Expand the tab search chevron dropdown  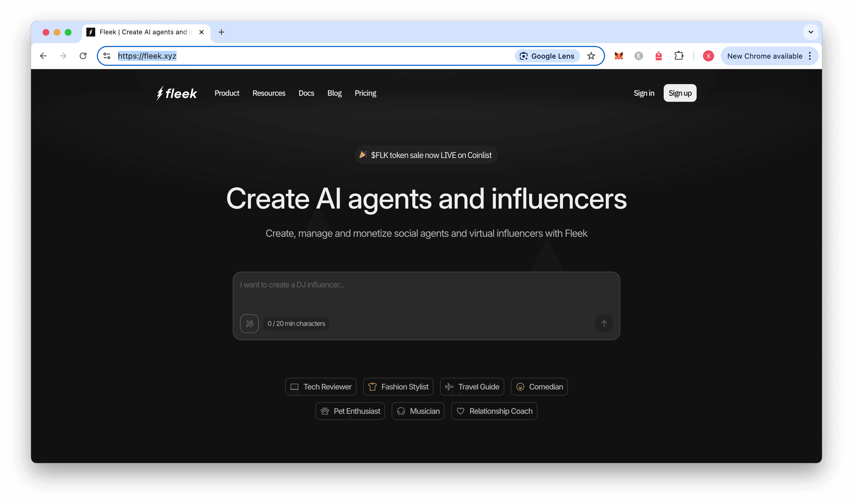tap(811, 32)
